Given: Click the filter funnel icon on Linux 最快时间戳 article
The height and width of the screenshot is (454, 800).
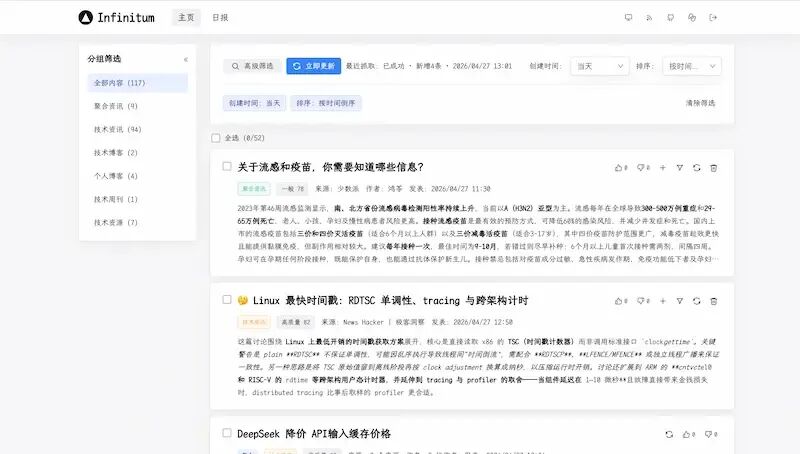Looking at the screenshot, I should tap(680, 301).
